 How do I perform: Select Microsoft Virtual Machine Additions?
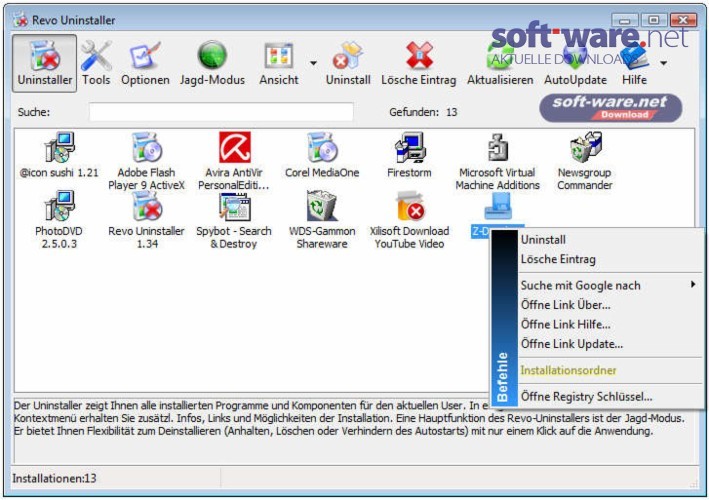tap(497, 161)
